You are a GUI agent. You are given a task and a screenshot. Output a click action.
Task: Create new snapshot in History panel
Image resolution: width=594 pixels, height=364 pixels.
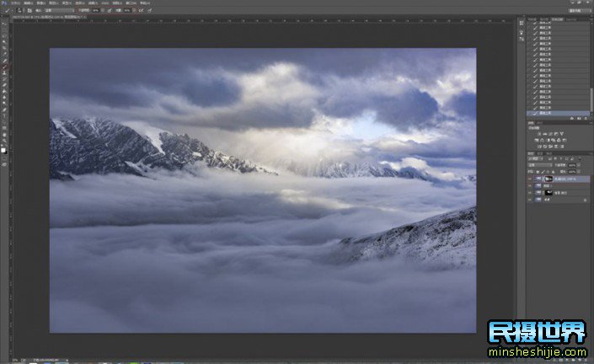(579, 119)
